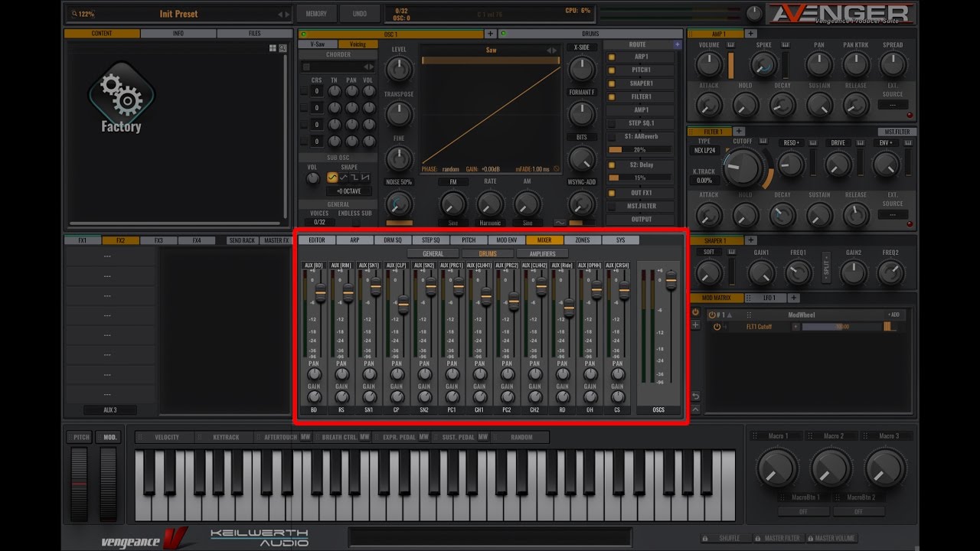
Task: Click the MEMORY button
Action: click(316, 14)
